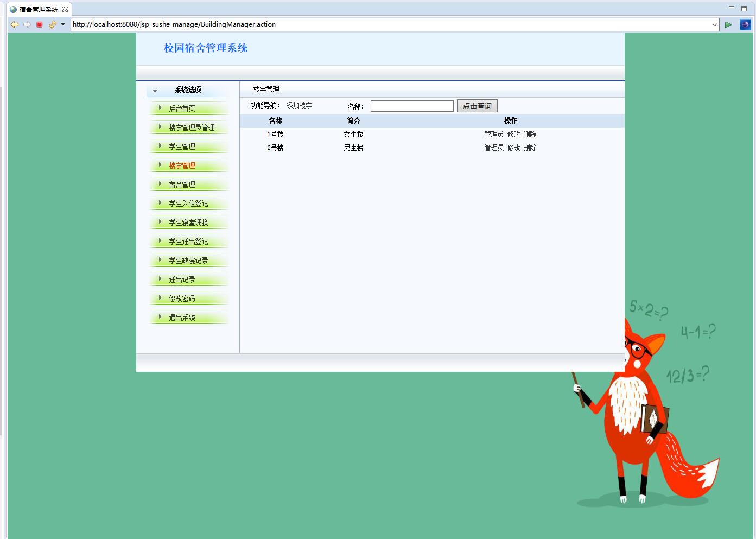Image resolution: width=756 pixels, height=539 pixels.
Task: Stop page loading with the red stop icon
Action: pos(40,24)
